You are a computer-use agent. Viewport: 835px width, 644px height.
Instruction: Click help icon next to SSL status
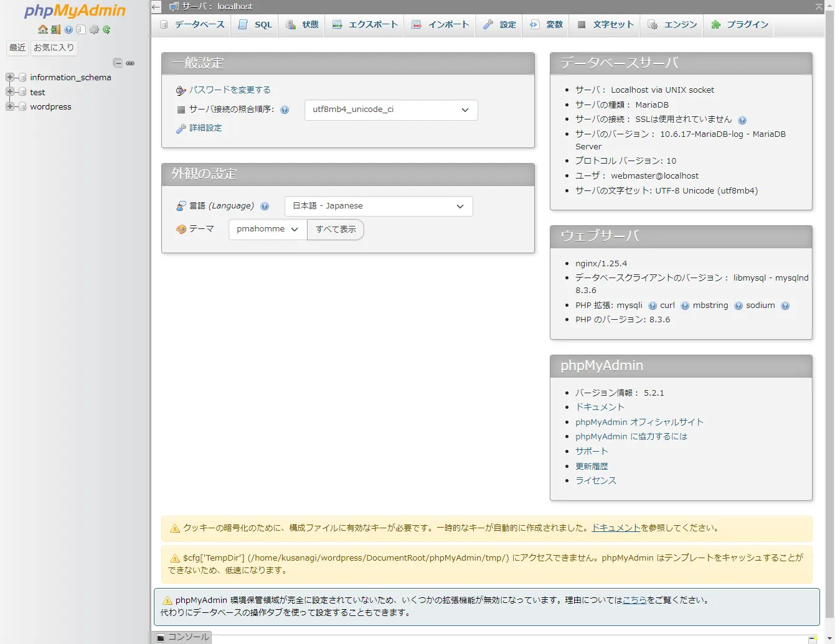(x=742, y=120)
